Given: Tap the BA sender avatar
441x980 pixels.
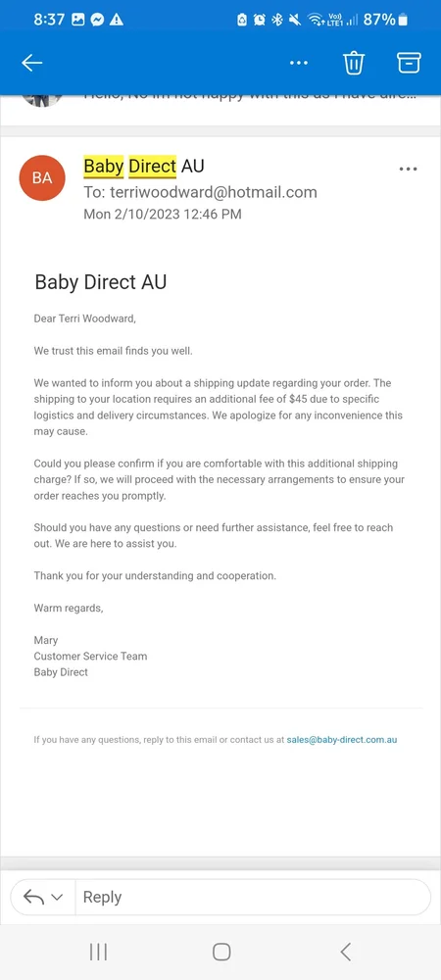Looking at the screenshot, I should point(42,178).
